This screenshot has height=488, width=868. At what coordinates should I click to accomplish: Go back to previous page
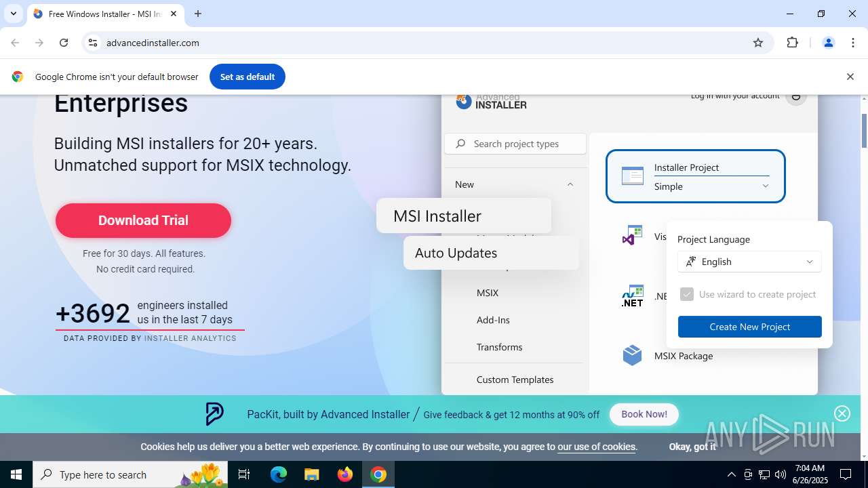(x=15, y=43)
